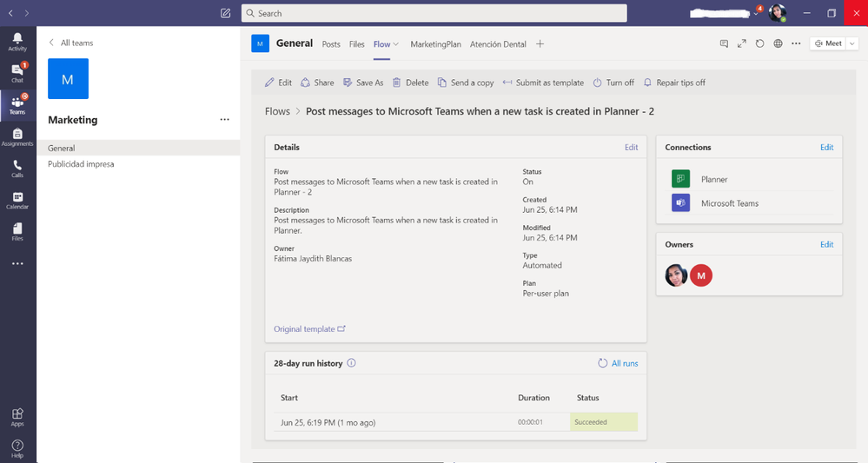This screenshot has height=463, width=868.
Task: Go back to All teams
Action: click(70, 43)
